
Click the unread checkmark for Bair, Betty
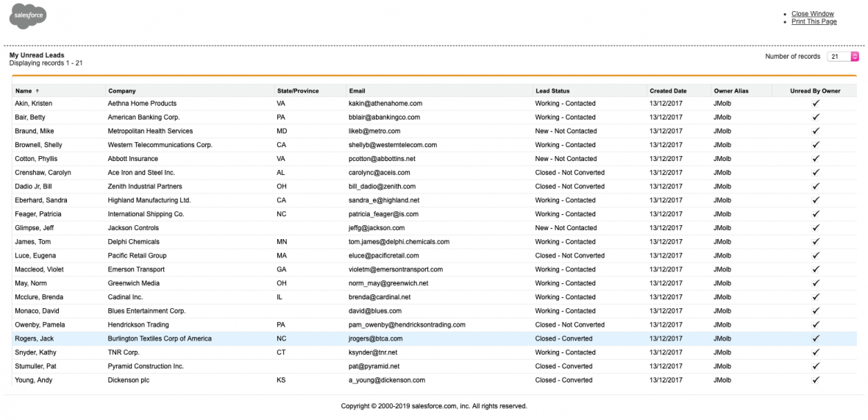click(816, 117)
